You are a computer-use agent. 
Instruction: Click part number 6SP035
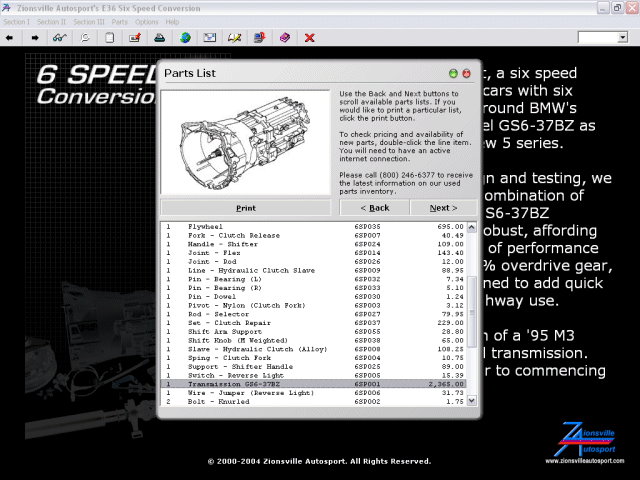click(367, 227)
